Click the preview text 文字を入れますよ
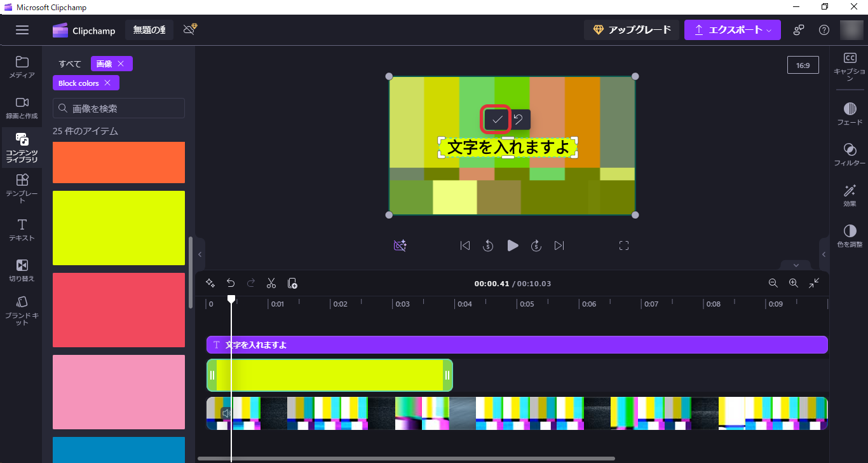The height and width of the screenshot is (463, 868). (508, 148)
